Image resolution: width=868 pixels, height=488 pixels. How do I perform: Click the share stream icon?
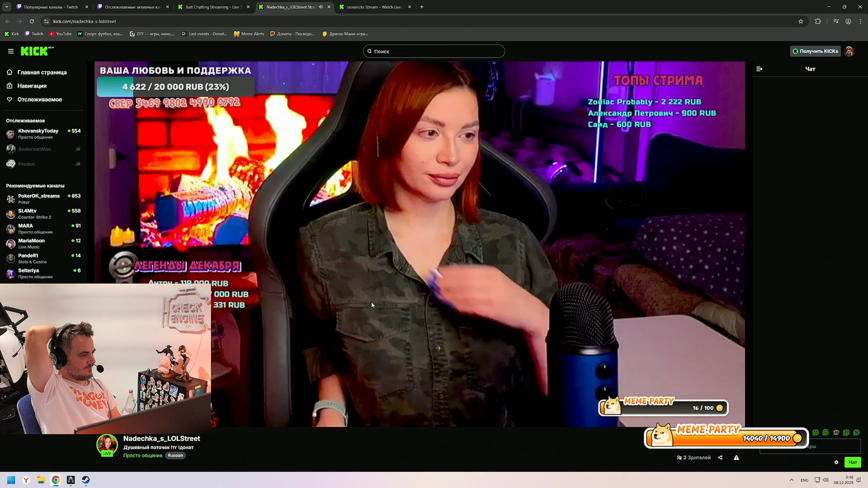(720, 458)
